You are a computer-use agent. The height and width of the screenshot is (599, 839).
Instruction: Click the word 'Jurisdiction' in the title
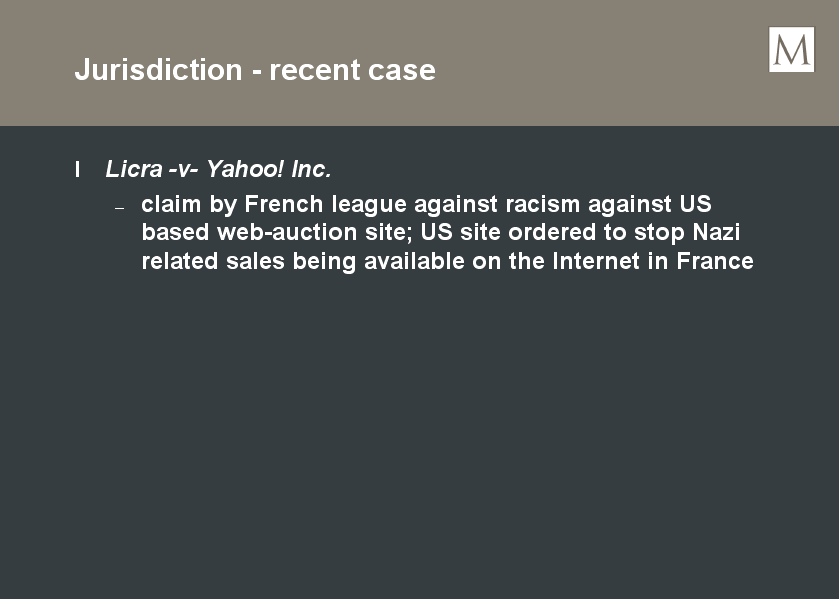tap(158, 70)
